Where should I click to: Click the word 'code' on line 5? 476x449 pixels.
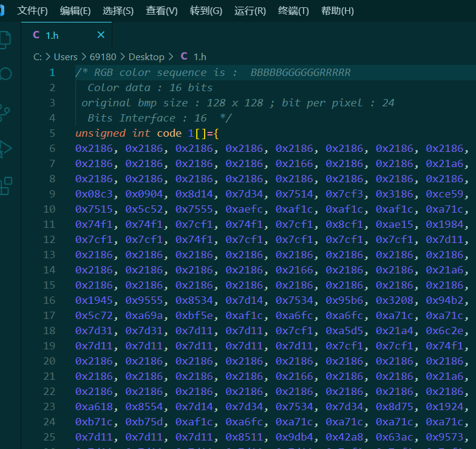tap(169, 133)
